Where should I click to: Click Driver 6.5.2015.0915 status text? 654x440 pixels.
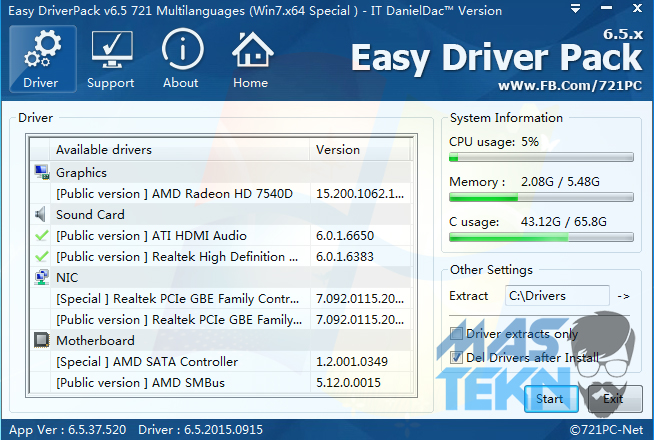coord(201,430)
